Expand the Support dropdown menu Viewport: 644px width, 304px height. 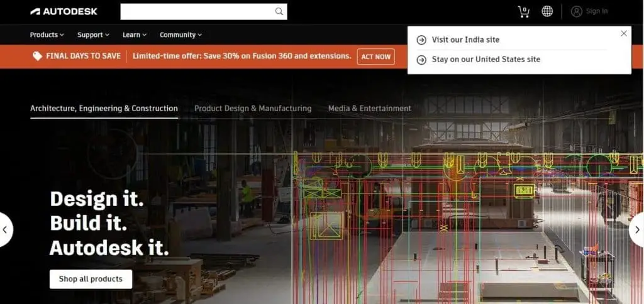coord(93,35)
